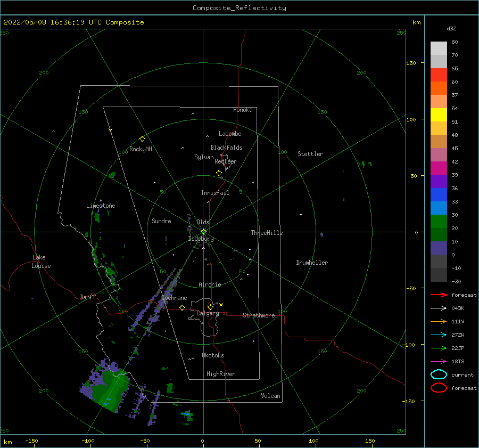Click the cyan current ellipse icon
The image size is (479, 448).
pos(439,374)
